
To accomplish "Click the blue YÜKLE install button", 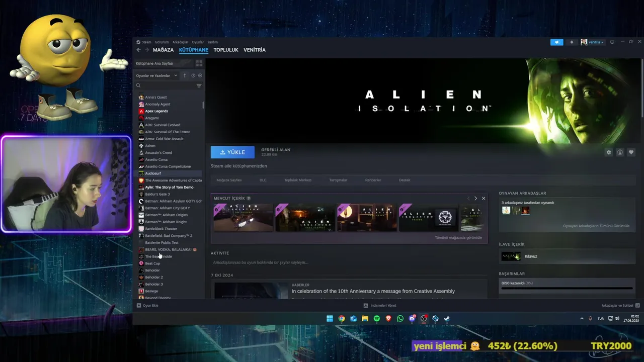I will click(232, 152).
